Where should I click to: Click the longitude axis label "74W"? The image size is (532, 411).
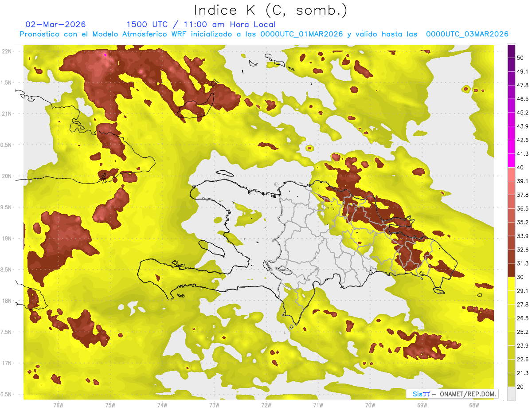tap(162, 405)
